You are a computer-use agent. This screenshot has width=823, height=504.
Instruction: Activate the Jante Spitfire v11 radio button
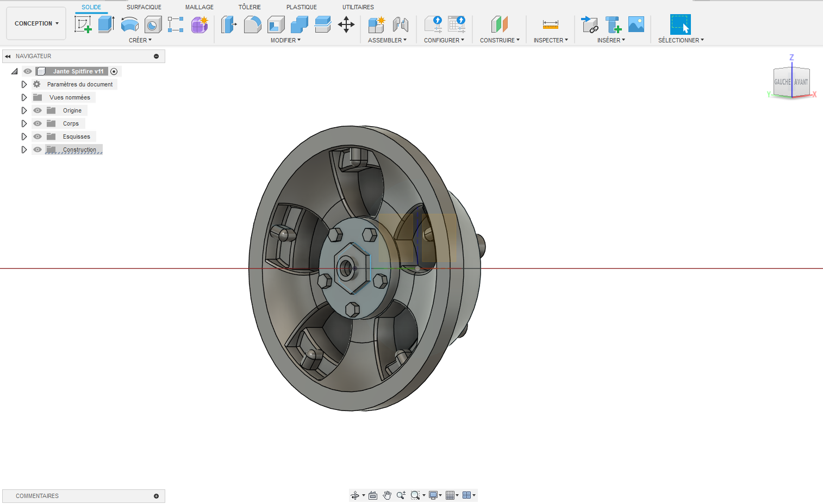(114, 71)
